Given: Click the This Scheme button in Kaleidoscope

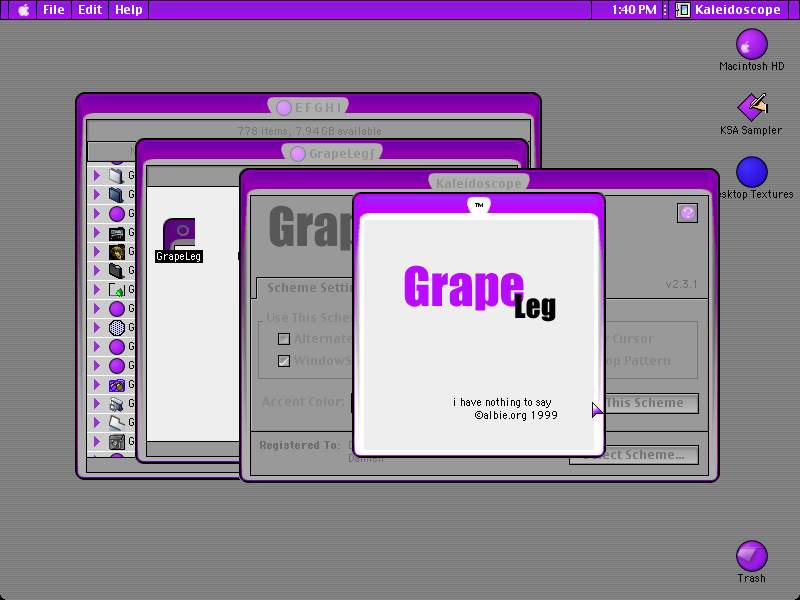Looking at the screenshot, I should click(x=652, y=403).
